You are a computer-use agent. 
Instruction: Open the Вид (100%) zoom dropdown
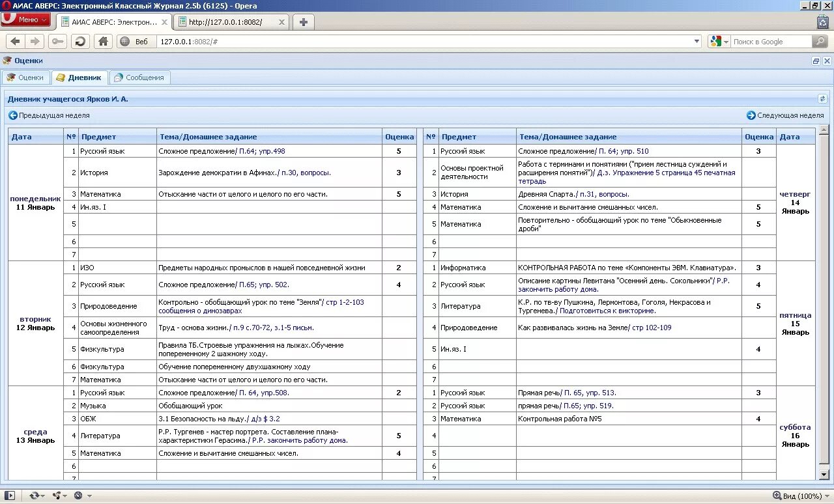pyautogui.click(x=799, y=496)
